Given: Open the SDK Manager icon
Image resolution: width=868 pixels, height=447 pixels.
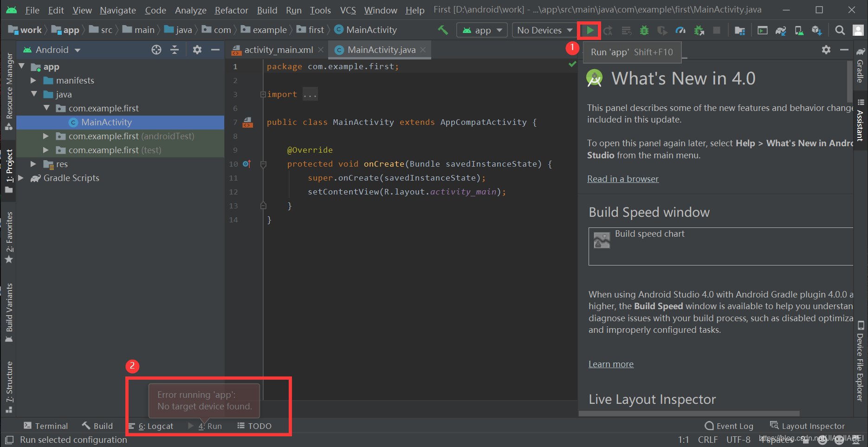Looking at the screenshot, I should point(817,30).
